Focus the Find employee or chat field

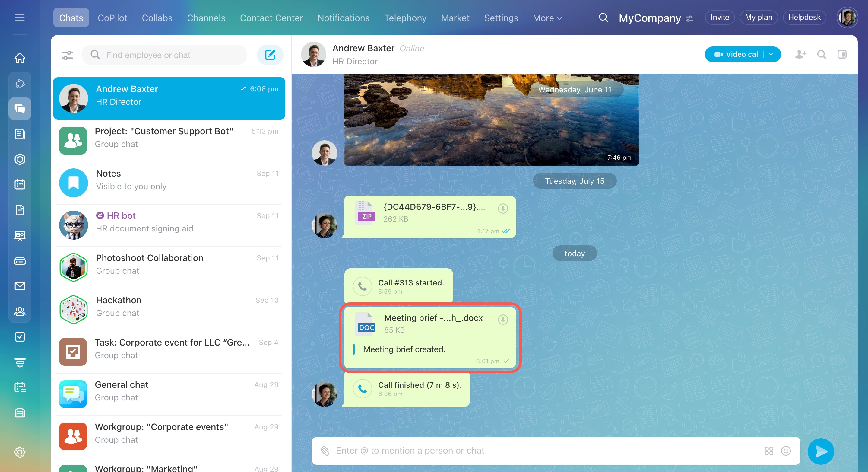164,55
